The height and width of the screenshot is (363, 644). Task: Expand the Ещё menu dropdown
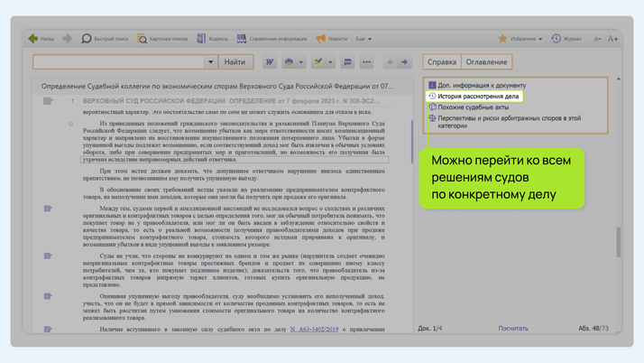click(x=363, y=39)
